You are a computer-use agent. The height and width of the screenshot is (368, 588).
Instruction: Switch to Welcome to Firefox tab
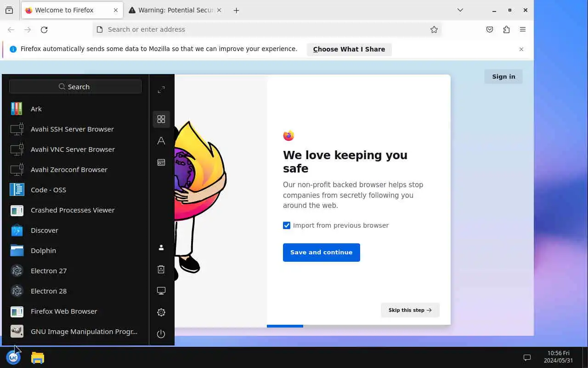72,10
